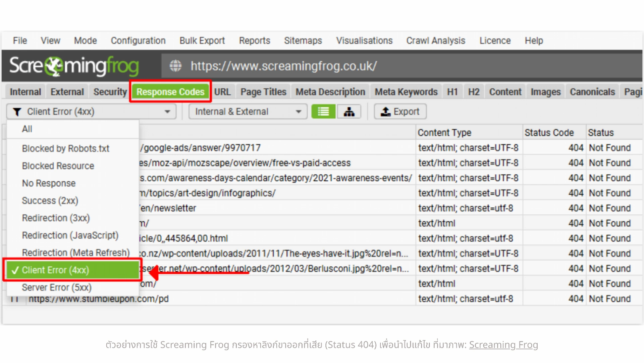
Task: Choose Success (2xx) filter option
Action: coord(73,201)
